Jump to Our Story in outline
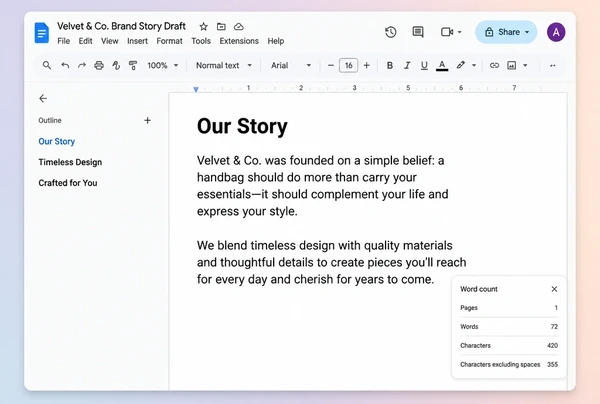 [57, 142]
